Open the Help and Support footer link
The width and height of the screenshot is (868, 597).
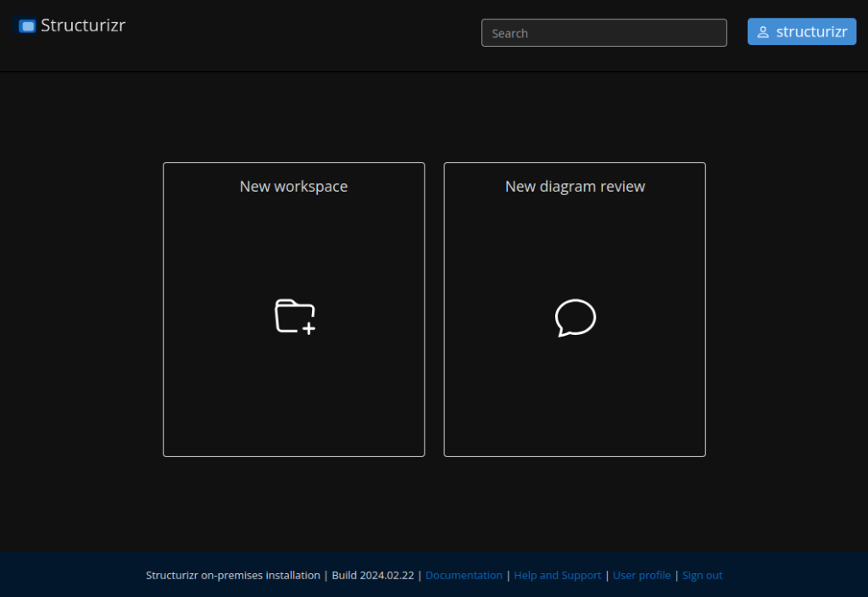(x=557, y=575)
